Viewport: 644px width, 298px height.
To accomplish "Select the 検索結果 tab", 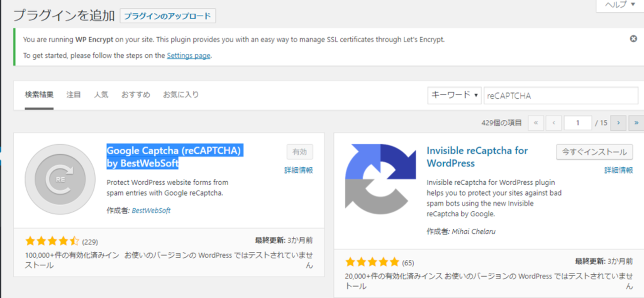I will (x=39, y=95).
